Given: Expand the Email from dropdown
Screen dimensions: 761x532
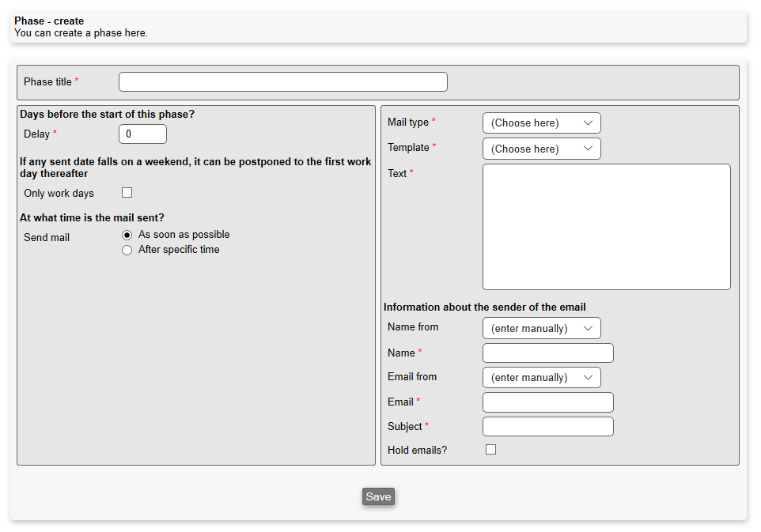Looking at the screenshot, I should 541,378.
